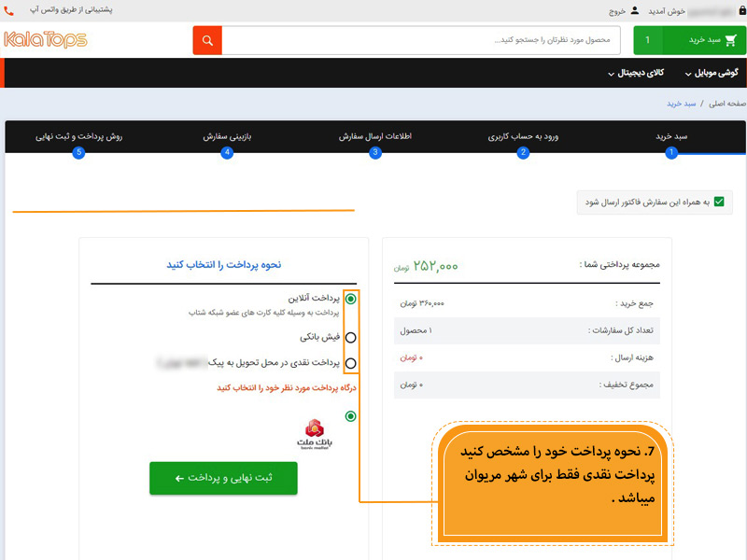
Task: Click the Bank Mellat gateway logo
Action: coord(313,432)
